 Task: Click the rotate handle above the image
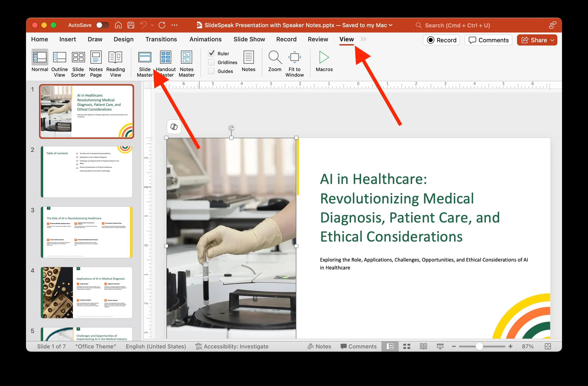231,128
